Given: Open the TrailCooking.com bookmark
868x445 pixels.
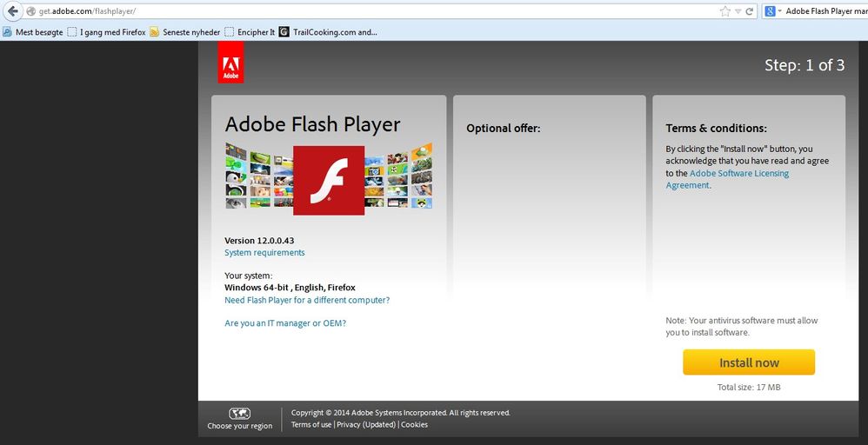Looking at the screenshot, I should click(328, 32).
